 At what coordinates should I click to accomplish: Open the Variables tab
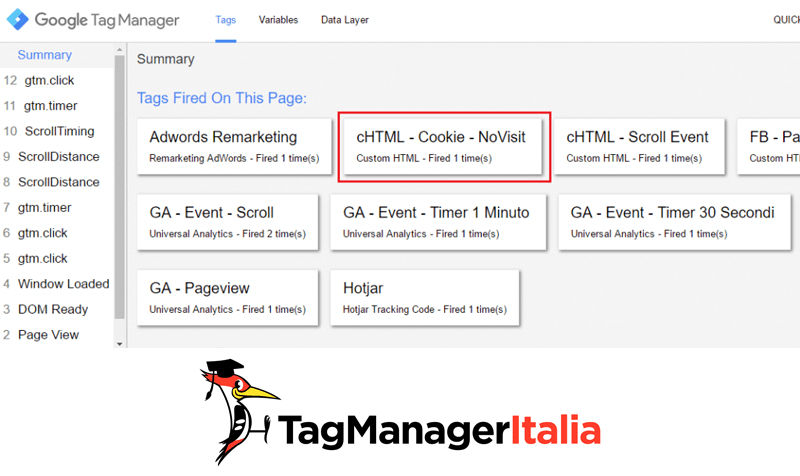click(x=278, y=20)
